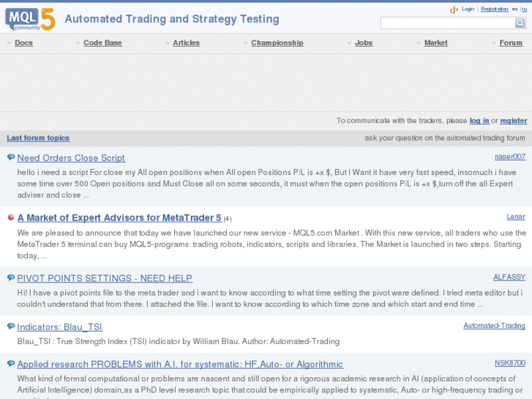
Task: Click the speech bubble icon beside PIVOT POINTS SETTINGS
Action: (11, 278)
